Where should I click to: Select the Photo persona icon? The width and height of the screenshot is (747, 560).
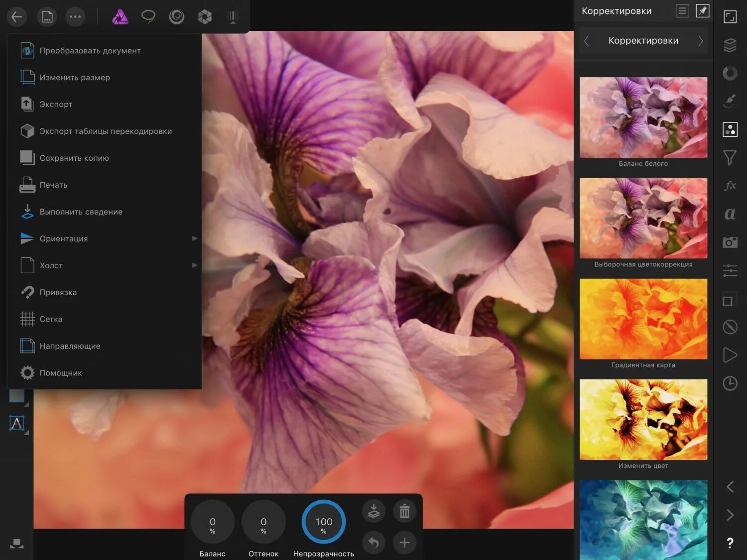[120, 17]
